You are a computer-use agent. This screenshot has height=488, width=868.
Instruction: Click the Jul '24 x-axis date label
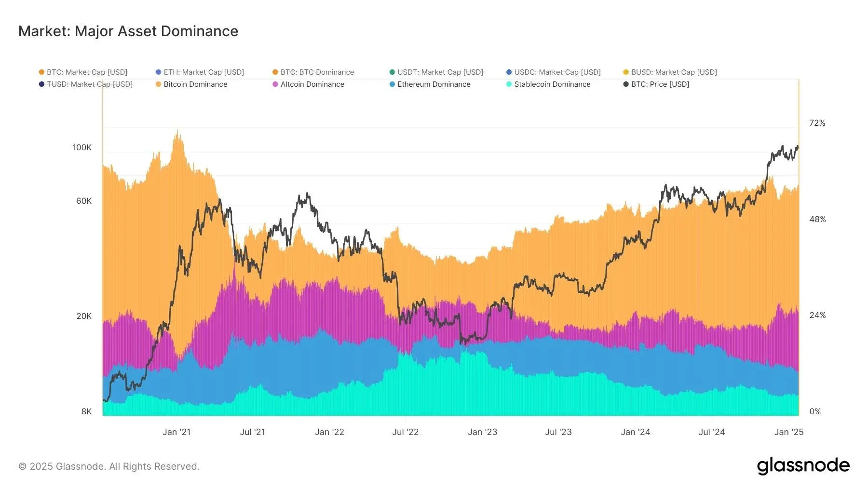click(712, 432)
